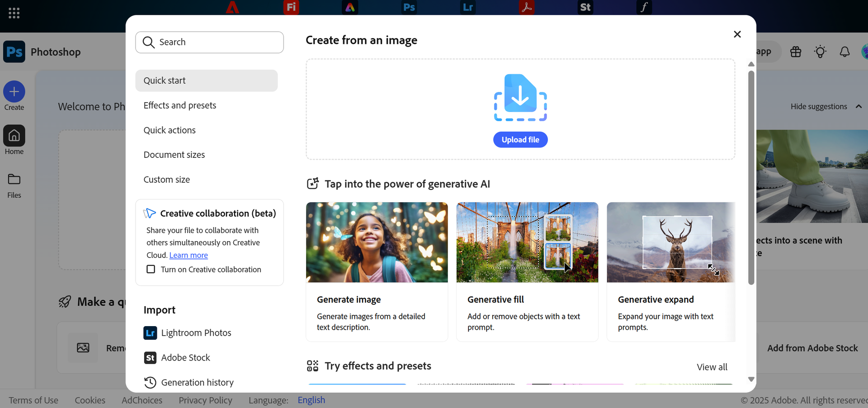
Task: Collapse suggestions with Hide suggestions chevron
Action: coord(859,107)
